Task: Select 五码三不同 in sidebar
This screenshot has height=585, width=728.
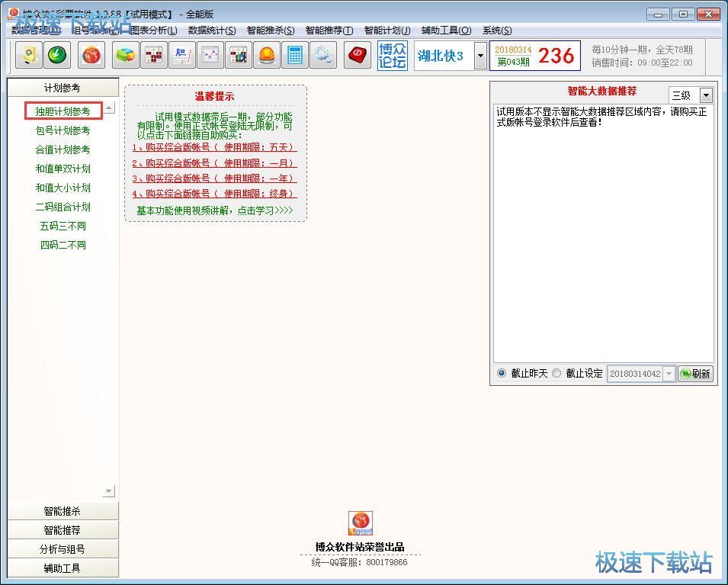Action: (63, 226)
